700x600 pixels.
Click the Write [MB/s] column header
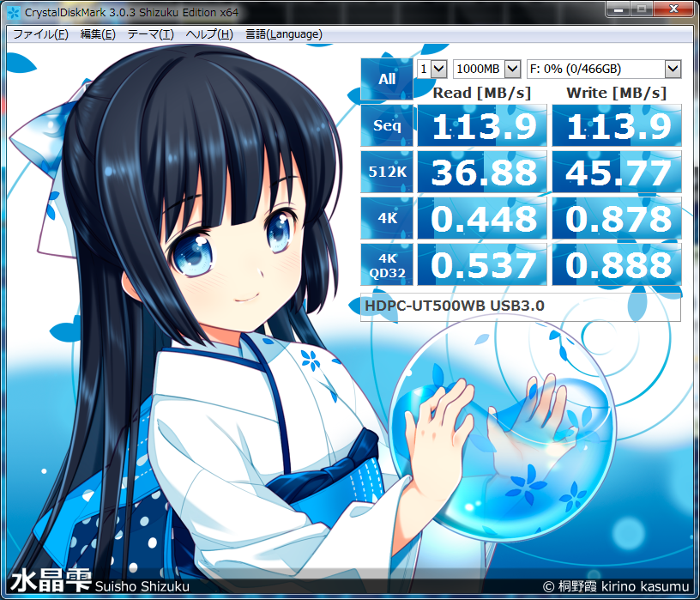617,93
